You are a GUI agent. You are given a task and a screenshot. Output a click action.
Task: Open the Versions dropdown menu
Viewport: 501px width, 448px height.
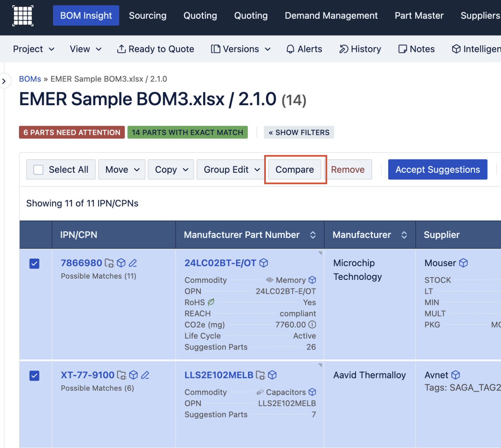pos(241,49)
